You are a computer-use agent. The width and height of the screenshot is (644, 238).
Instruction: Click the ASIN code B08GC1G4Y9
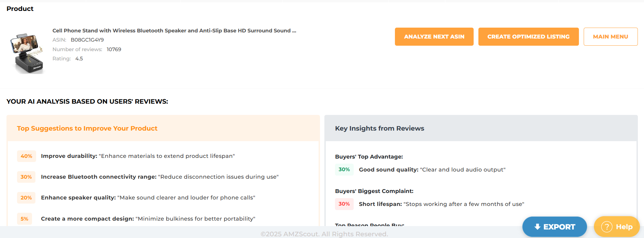pyautogui.click(x=87, y=40)
